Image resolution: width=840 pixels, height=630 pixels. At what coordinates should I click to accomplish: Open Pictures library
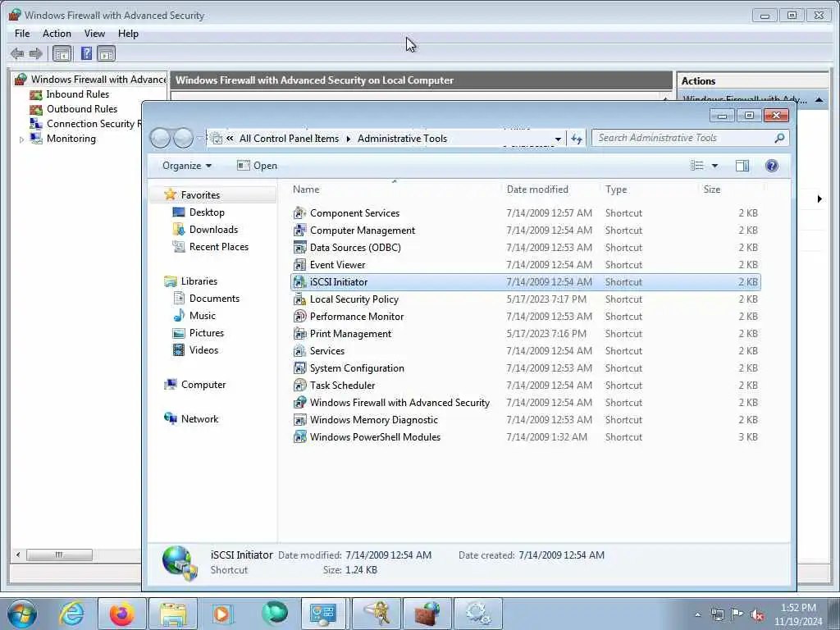206,333
